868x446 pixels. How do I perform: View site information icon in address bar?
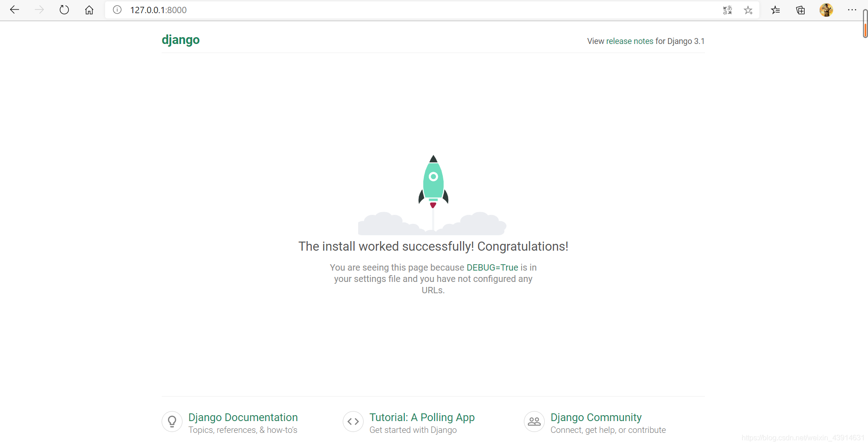tap(117, 10)
